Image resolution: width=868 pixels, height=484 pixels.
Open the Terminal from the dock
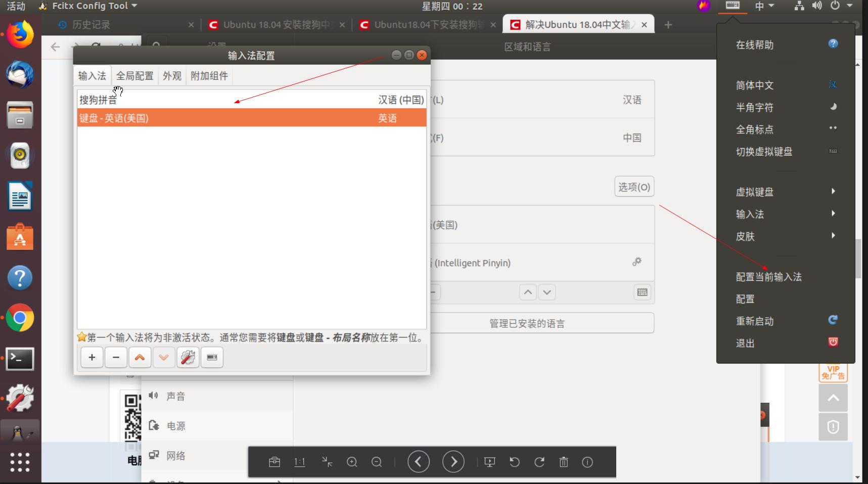pos(20,359)
